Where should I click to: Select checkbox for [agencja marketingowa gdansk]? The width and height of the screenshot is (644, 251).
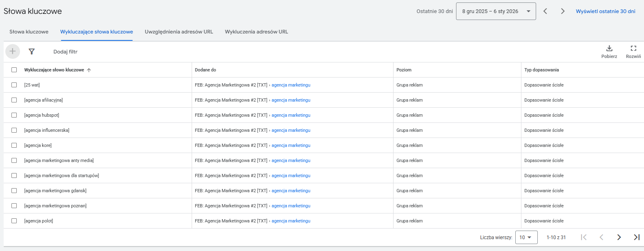click(x=14, y=191)
